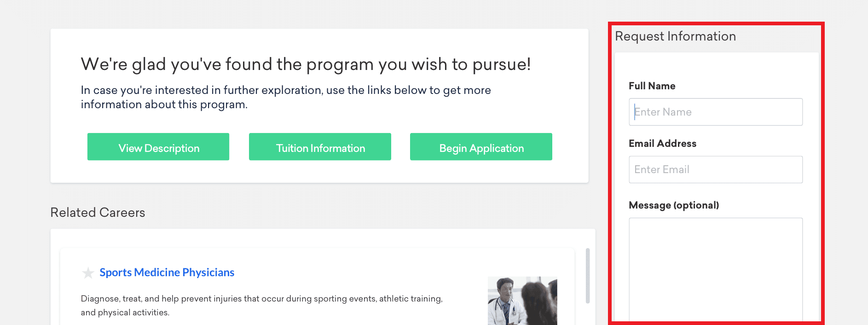Open the Sports Medicine Physicians career link
The width and height of the screenshot is (868, 325).
pyautogui.click(x=167, y=273)
